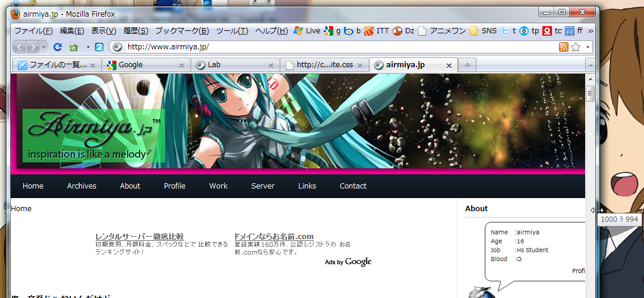Open the SNS bookmarks folder
Screen dimensions: 644x298
pos(483,30)
